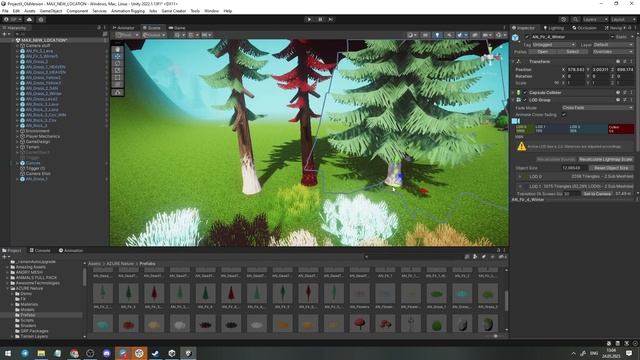640x360 pixels.
Task: Select the Scale tool in scene overlay
Action: tap(118, 70)
